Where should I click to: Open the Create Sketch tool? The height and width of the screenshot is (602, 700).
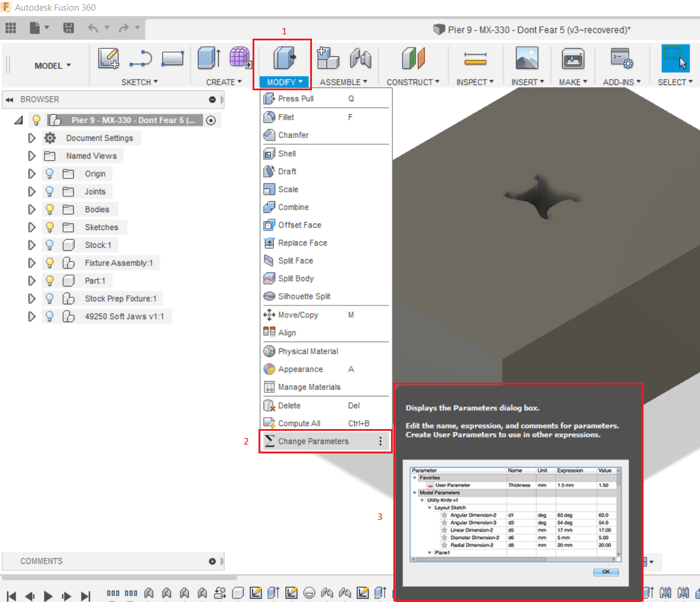click(x=109, y=58)
